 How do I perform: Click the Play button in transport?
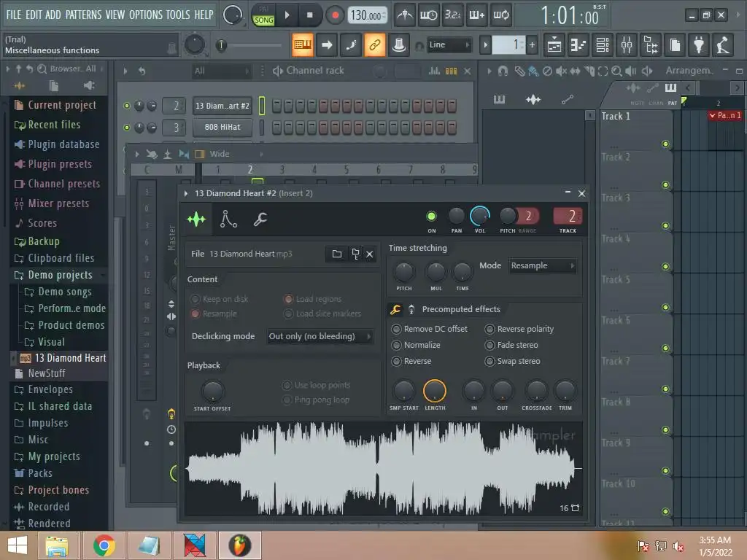(287, 15)
